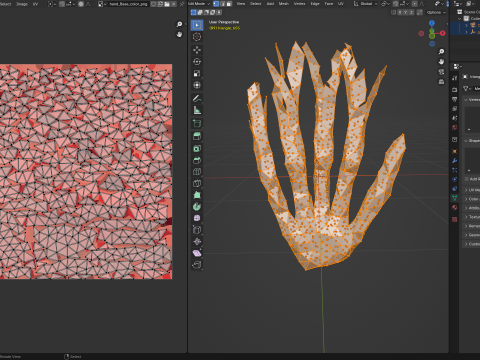Open the Material properties tab
This screenshot has width=480, height=360.
tap(455, 207)
